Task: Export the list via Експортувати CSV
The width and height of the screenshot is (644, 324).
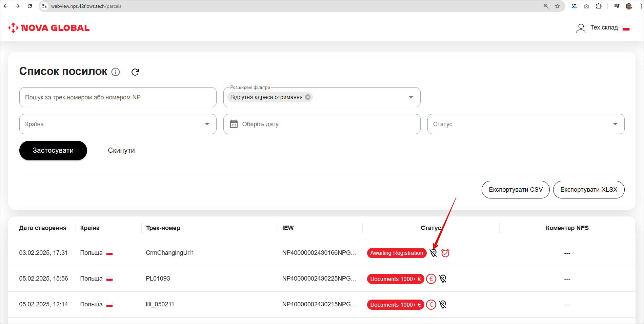Action: [515, 190]
